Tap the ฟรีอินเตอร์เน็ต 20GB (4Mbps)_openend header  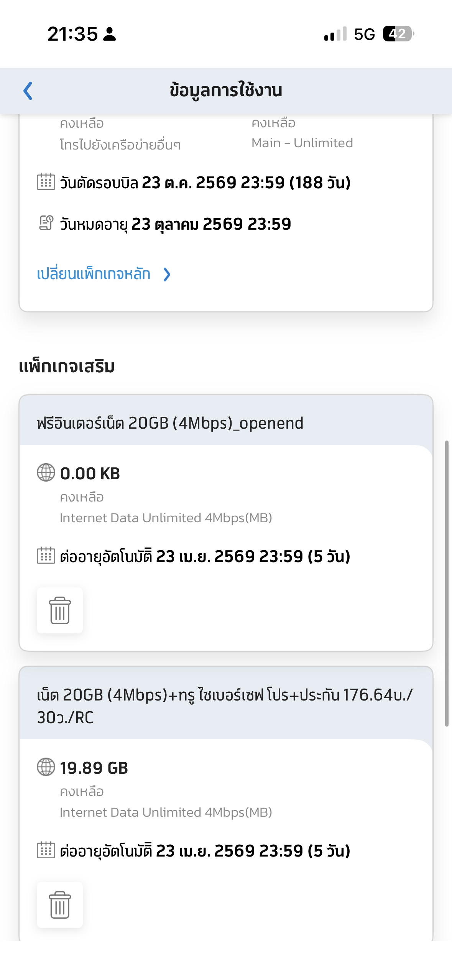pyautogui.click(x=170, y=423)
